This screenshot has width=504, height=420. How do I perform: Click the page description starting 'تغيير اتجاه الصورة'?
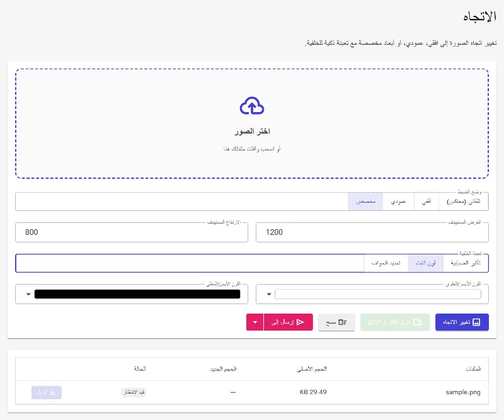[401, 43]
